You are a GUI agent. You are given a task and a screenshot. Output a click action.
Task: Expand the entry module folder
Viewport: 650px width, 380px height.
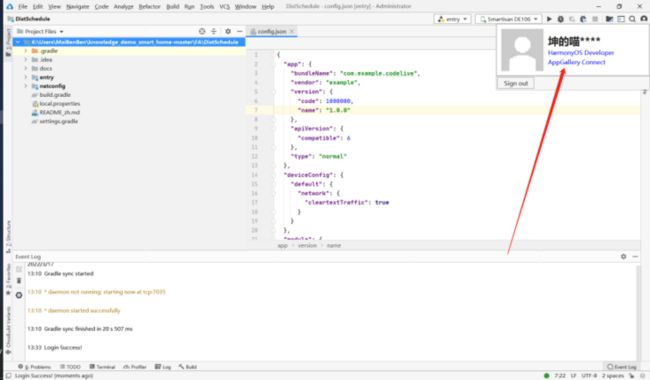[x=26, y=77]
